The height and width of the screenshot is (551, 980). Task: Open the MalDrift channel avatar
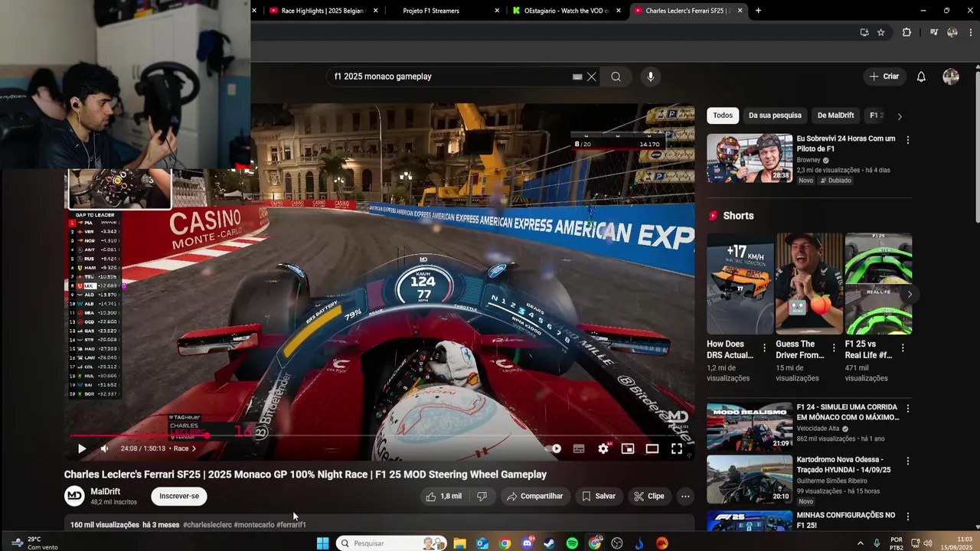coord(74,496)
